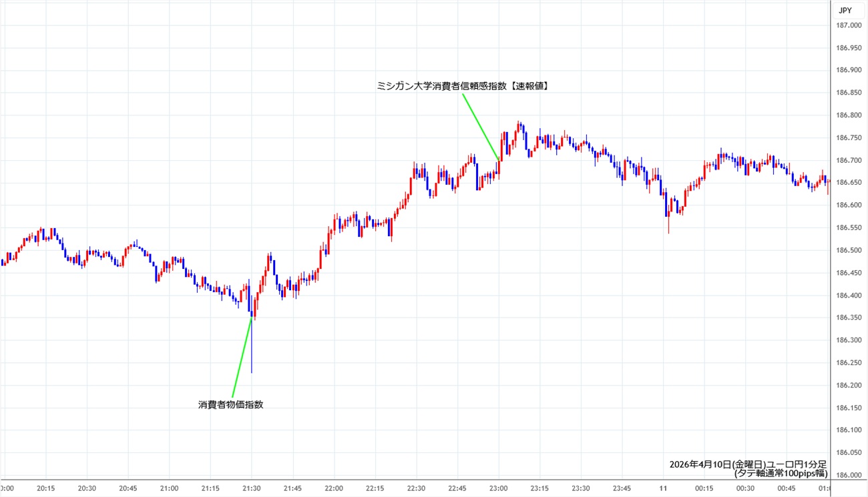The width and height of the screenshot is (868, 497).
Task: Select the 00:30 time axis label
Action: click(x=746, y=488)
